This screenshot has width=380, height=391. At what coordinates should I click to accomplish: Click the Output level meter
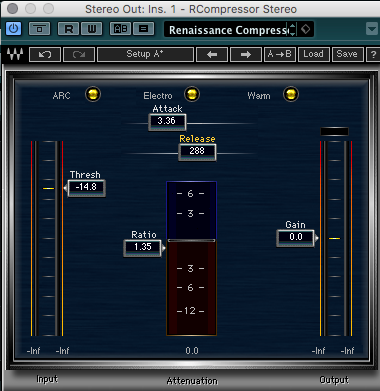pos(336,238)
